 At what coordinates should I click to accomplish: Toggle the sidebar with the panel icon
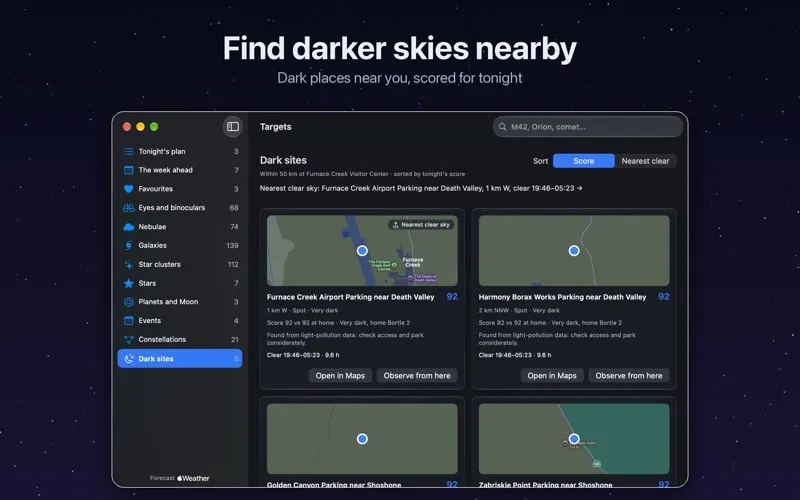233,127
